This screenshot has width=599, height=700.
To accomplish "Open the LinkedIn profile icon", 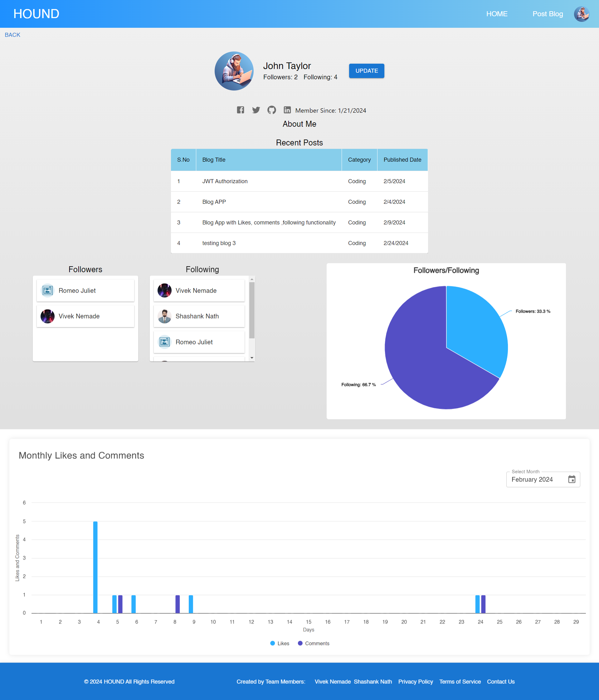I will tap(287, 110).
